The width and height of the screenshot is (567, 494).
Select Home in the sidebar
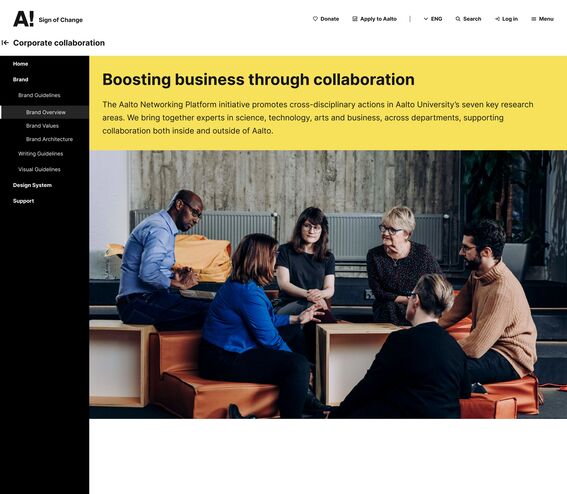[20, 64]
